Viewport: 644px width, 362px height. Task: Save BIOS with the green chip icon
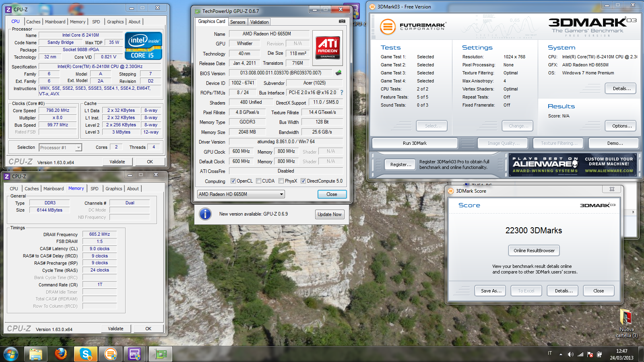point(339,73)
